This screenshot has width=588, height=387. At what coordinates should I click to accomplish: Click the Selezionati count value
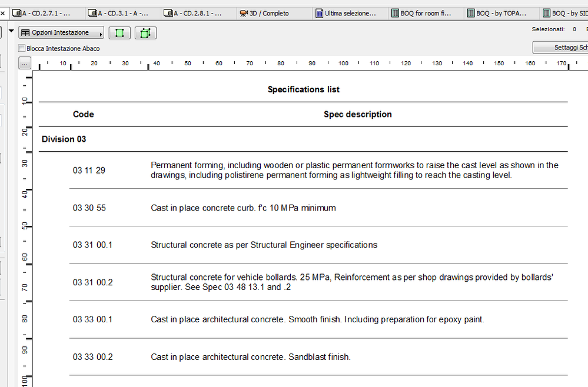click(x=574, y=29)
